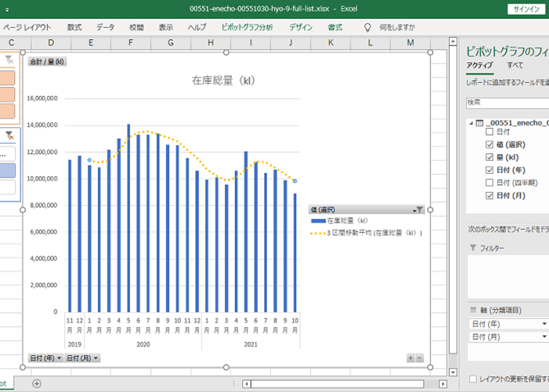This screenshot has height=392, width=549.
Task: Select column H header
Action: (x=210, y=43)
